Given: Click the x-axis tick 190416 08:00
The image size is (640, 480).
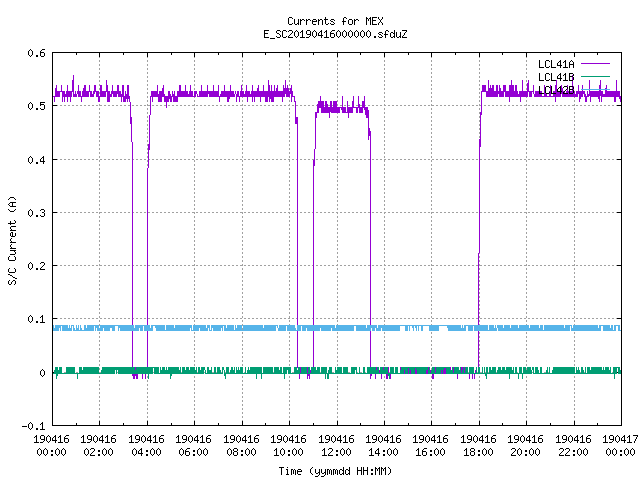Looking at the screenshot, I should coord(241,446).
